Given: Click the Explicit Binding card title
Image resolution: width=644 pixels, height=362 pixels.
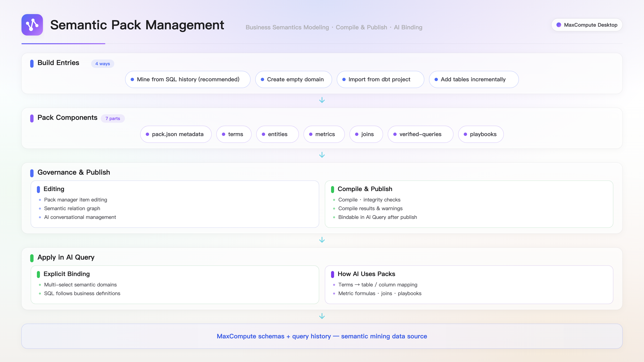Looking at the screenshot, I should [67, 274].
